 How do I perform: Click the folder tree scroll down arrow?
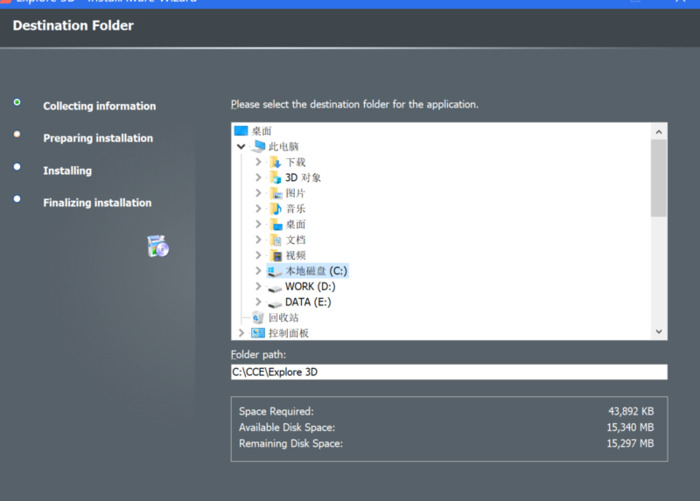click(659, 331)
